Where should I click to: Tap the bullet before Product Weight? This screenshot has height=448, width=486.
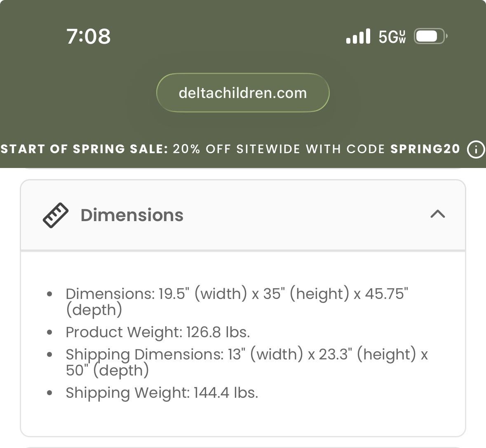[x=50, y=332]
